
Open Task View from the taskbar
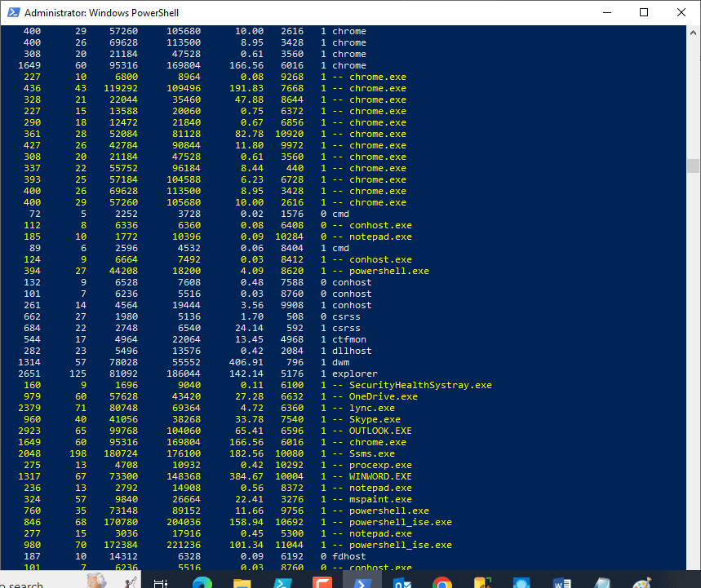click(160, 582)
